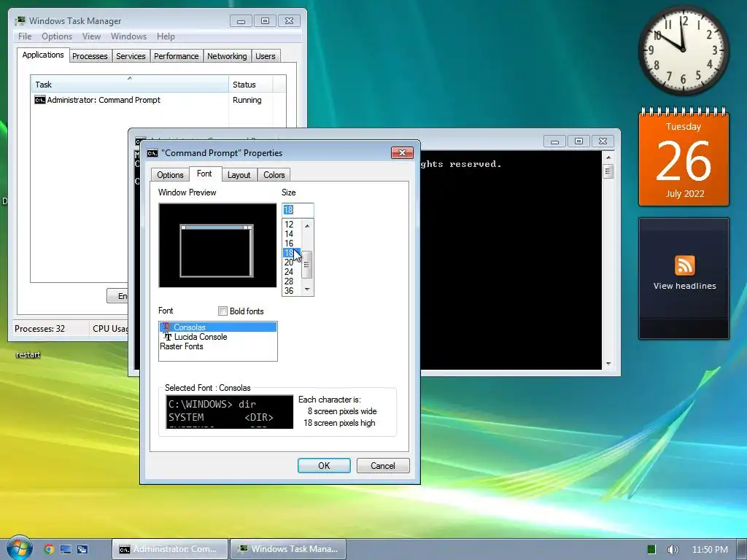Screen dimensions: 747x560
Task: Switch to the Colors tab
Action: click(x=274, y=175)
